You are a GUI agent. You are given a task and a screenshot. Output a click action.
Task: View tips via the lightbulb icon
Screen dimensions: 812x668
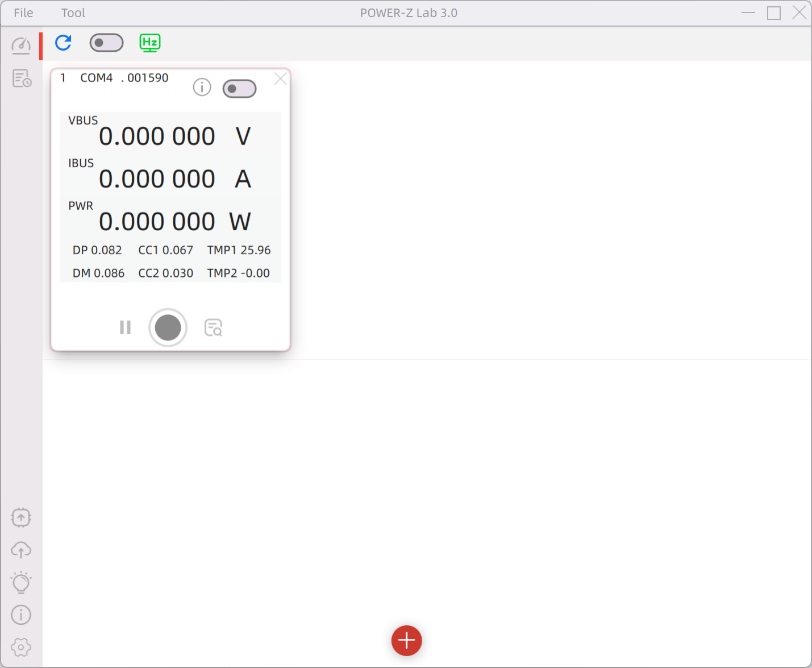pyautogui.click(x=21, y=582)
